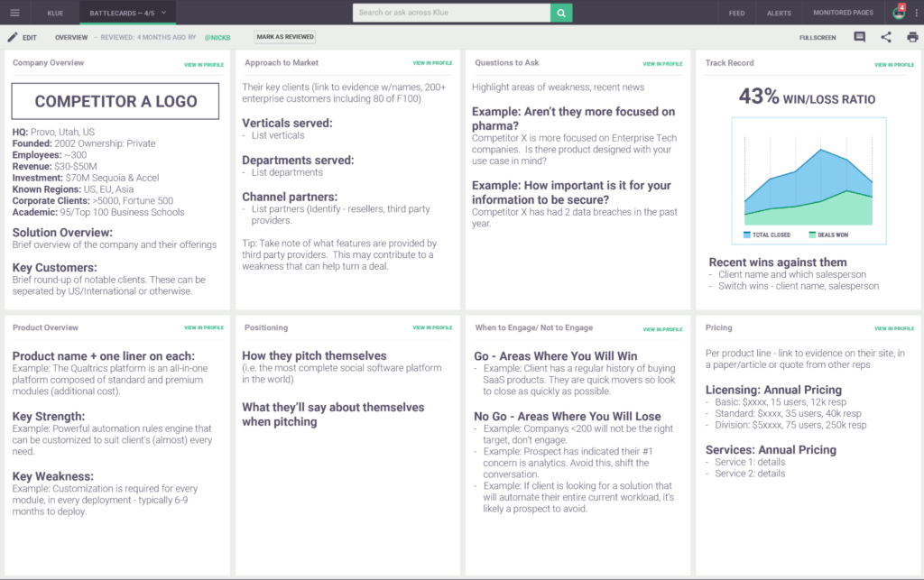View Questions to Ask in profile
This screenshot has height=580, width=924.
point(663,64)
